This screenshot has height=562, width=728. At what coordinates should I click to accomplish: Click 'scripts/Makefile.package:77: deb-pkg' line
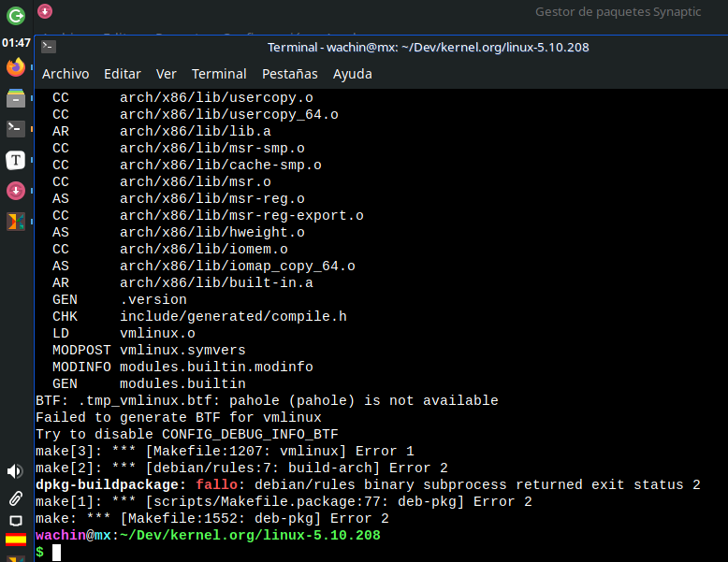(284, 501)
